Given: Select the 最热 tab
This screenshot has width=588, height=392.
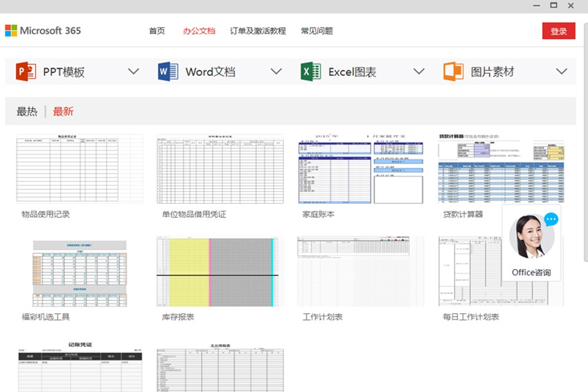Looking at the screenshot, I should 26,110.
